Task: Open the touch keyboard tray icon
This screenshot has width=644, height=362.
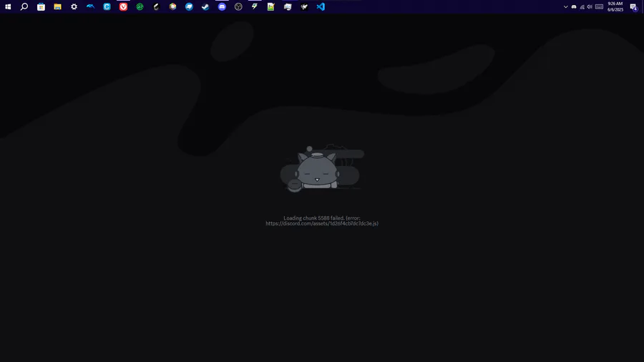Action: [599, 7]
